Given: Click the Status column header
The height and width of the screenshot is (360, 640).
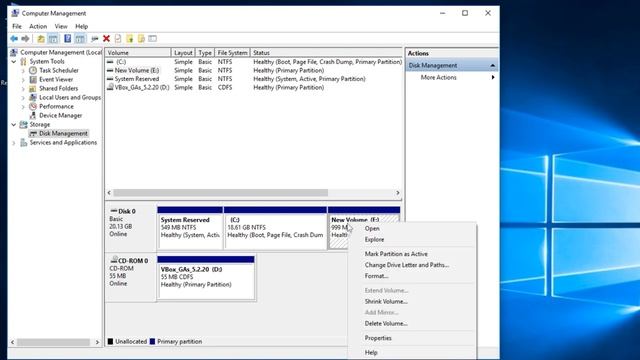Looking at the screenshot, I should (x=326, y=53).
